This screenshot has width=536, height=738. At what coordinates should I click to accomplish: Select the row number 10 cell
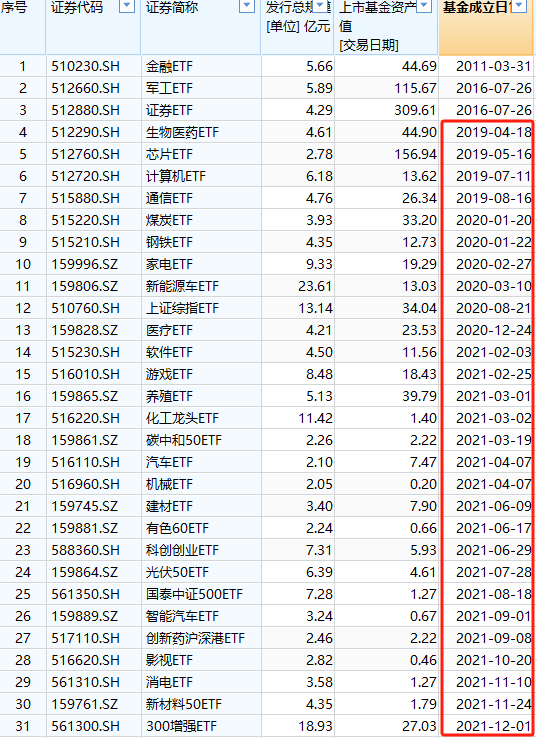pyautogui.click(x=23, y=264)
